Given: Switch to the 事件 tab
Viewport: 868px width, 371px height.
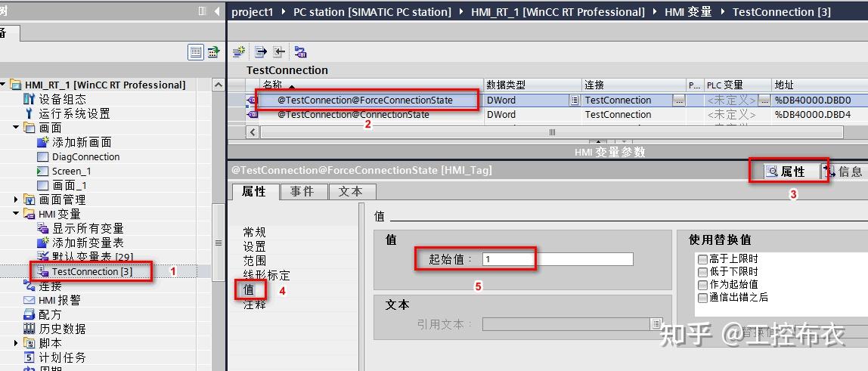Looking at the screenshot, I should coord(302,191).
